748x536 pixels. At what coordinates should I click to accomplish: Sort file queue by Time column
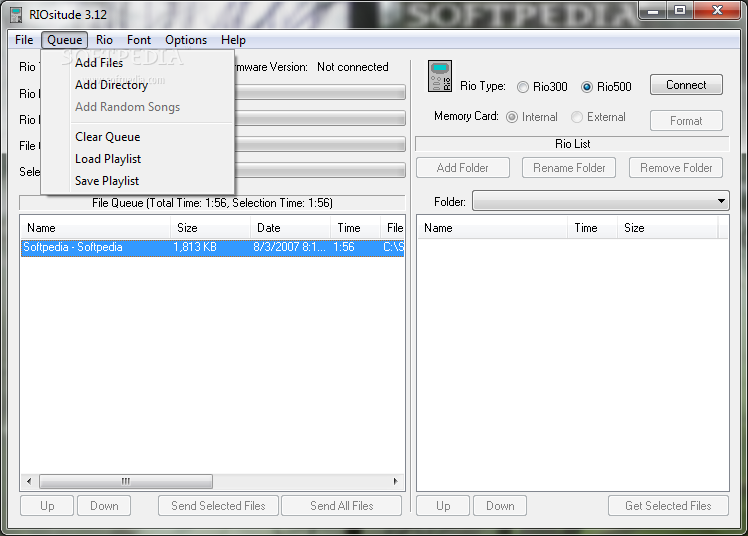coord(355,228)
